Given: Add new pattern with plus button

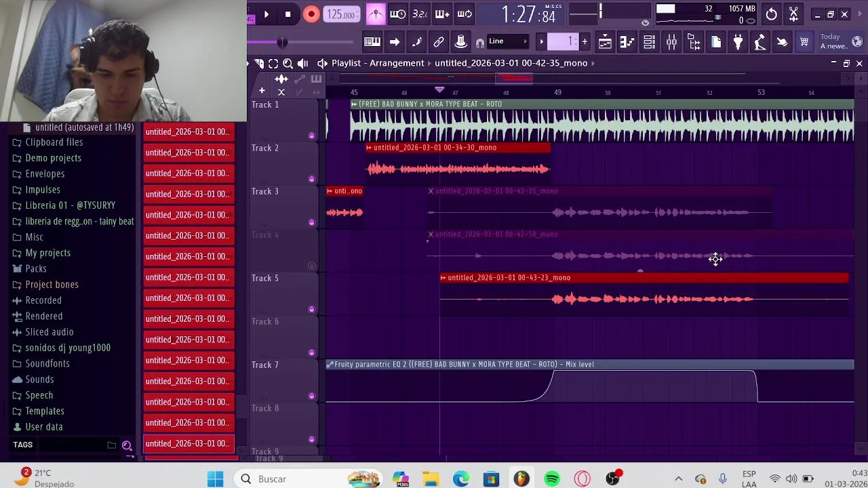Looking at the screenshot, I should coord(585,42).
